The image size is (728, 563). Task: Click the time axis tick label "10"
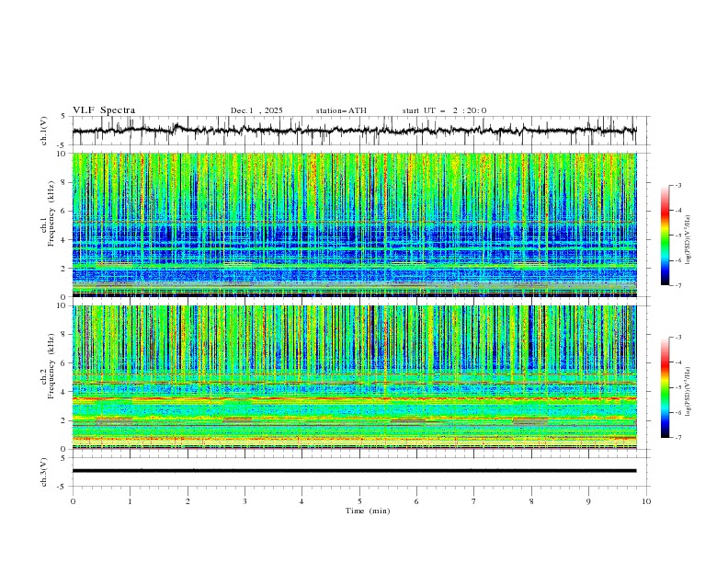[646, 501]
